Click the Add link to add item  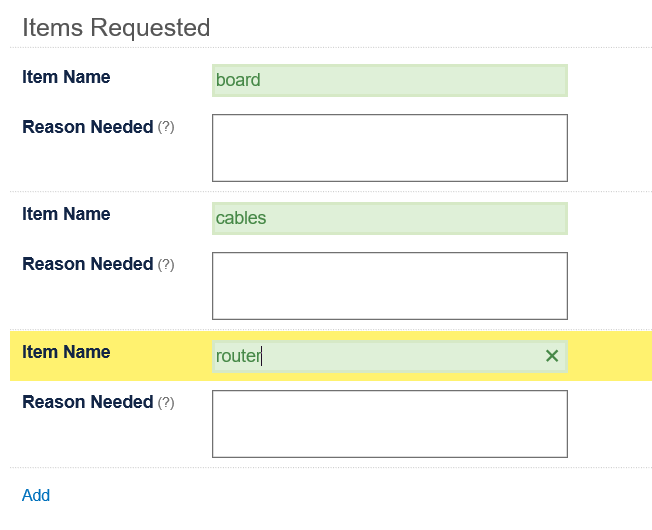(36, 495)
